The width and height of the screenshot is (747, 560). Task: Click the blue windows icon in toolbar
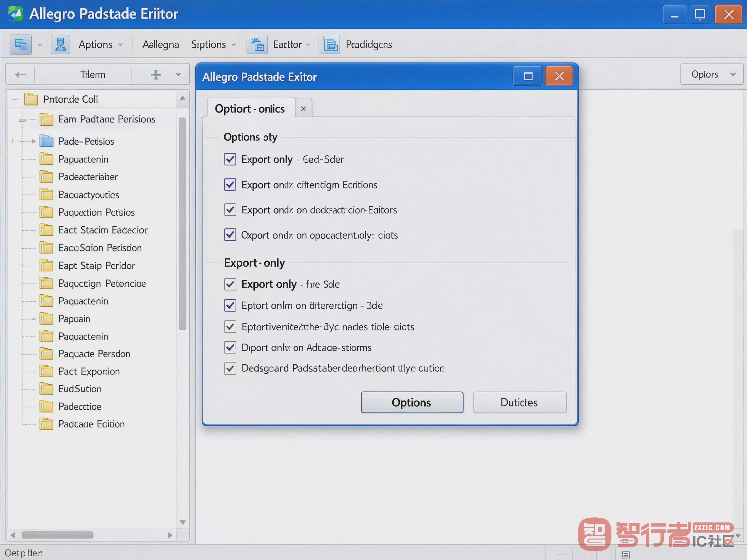(x=21, y=45)
